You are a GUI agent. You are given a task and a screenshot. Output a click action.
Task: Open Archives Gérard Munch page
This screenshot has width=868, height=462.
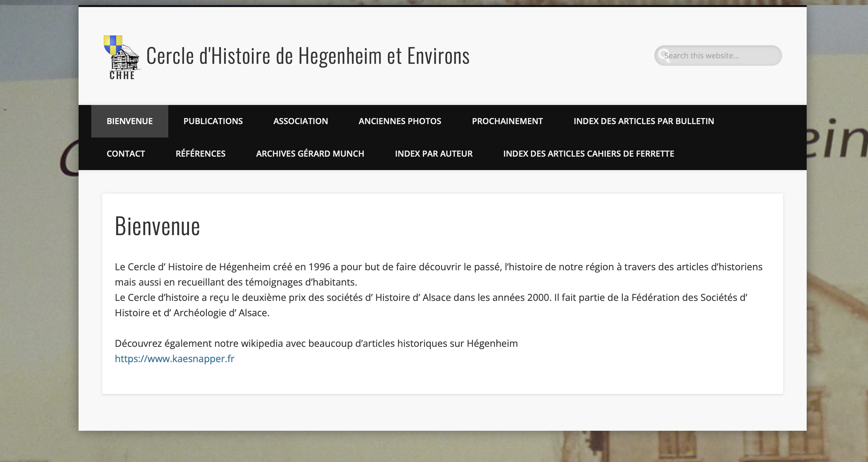tap(310, 153)
